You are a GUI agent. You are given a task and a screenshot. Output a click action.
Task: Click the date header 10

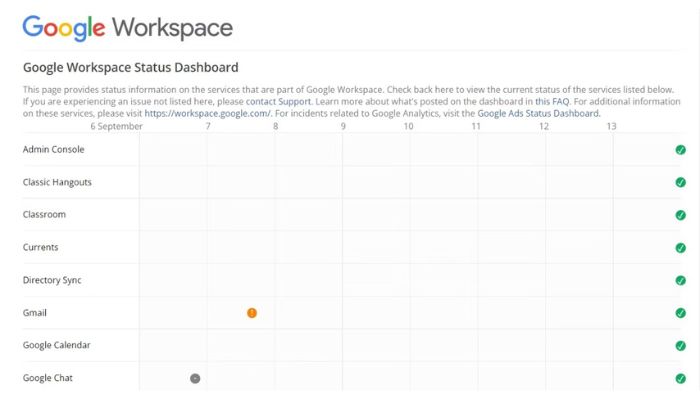pos(408,126)
